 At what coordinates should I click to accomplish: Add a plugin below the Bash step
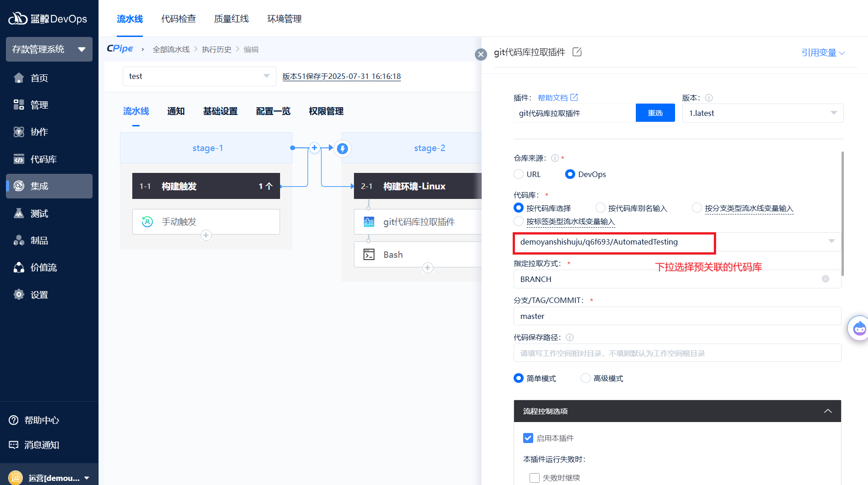(x=427, y=268)
